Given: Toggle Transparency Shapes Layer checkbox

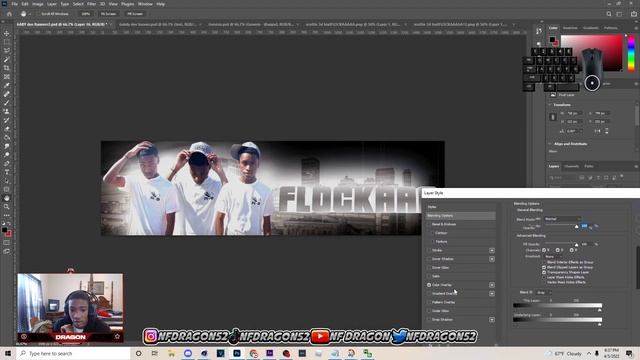Looking at the screenshot, I should pos(544,272).
